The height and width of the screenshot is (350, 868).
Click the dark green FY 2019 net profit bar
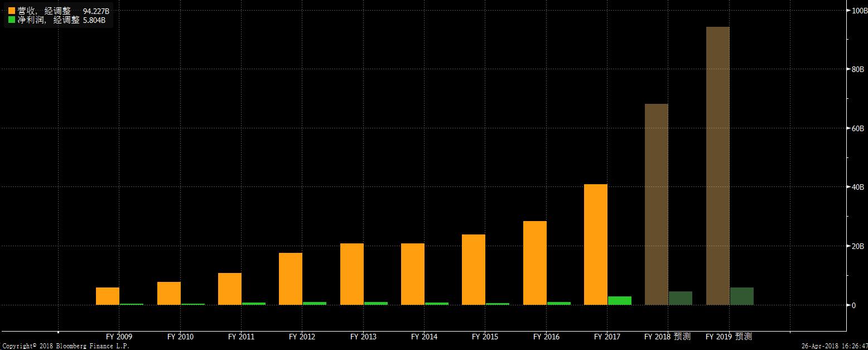[741, 296]
